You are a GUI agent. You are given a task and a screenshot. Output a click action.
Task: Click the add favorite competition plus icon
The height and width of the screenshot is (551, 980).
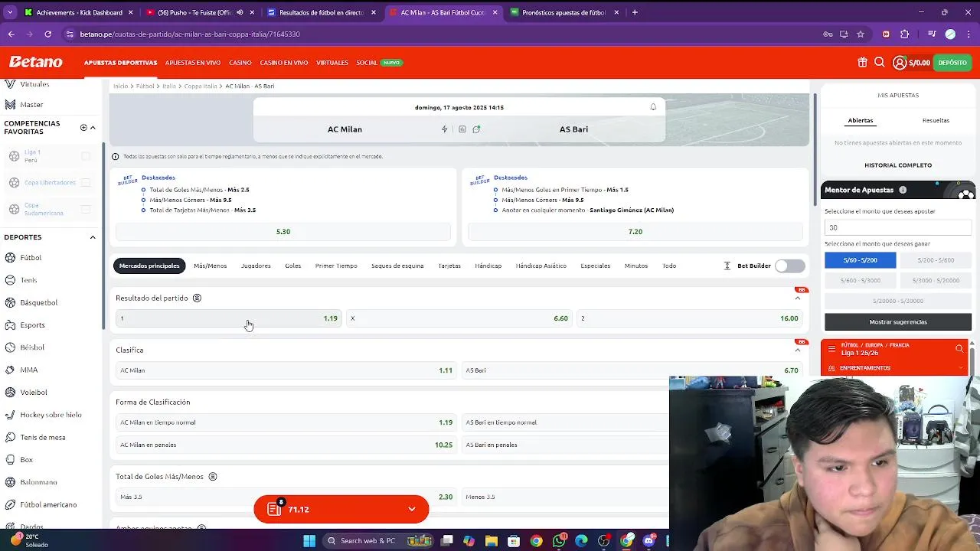[x=83, y=128]
